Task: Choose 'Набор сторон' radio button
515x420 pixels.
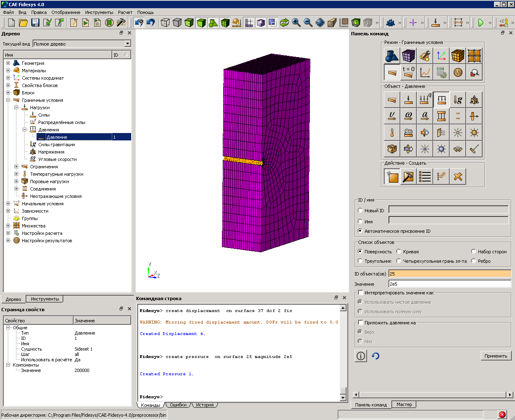Action: pos(473,251)
